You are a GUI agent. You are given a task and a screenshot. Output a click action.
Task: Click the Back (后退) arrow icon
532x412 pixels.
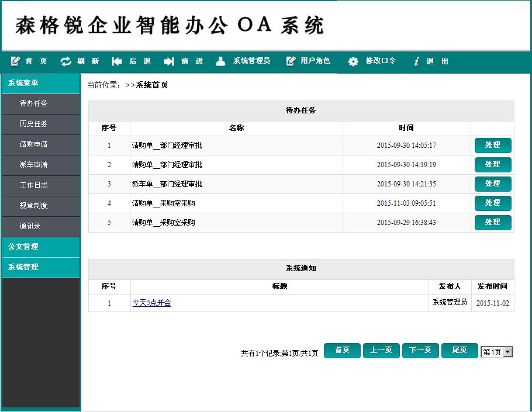117,61
